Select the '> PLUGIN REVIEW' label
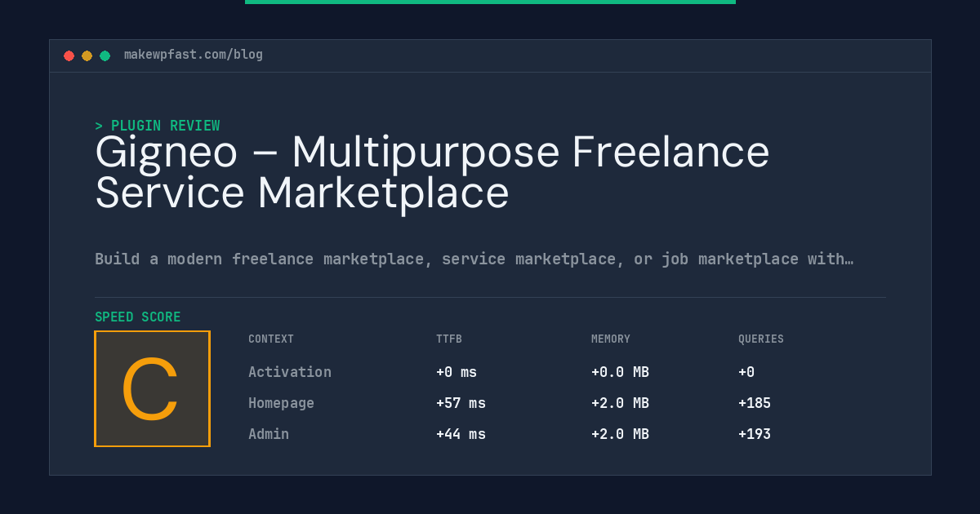The image size is (980, 514). tap(158, 126)
